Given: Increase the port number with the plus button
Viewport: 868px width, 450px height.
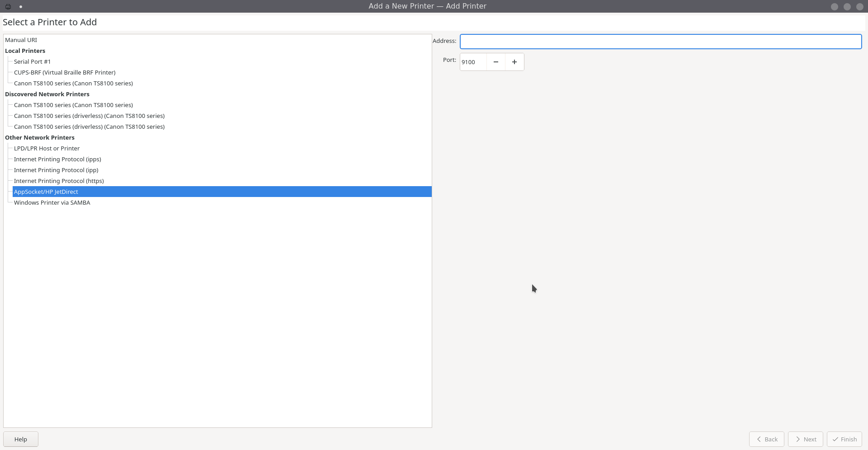Looking at the screenshot, I should coord(514,62).
